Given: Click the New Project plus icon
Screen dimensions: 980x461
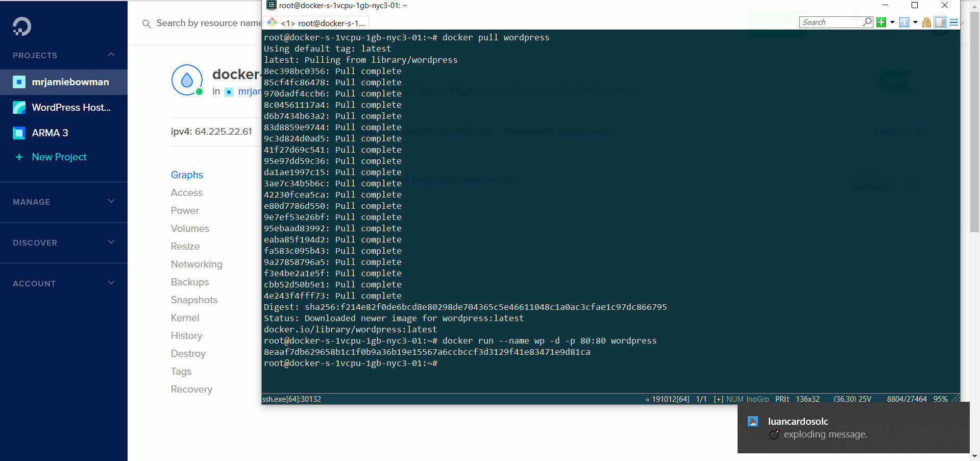Looking at the screenshot, I should (19, 157).
